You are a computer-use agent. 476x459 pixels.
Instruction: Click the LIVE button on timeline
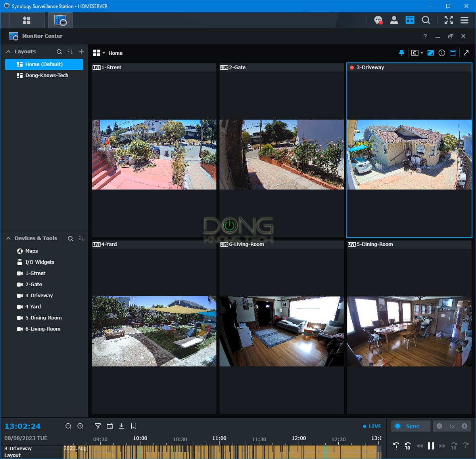[372, 426]
